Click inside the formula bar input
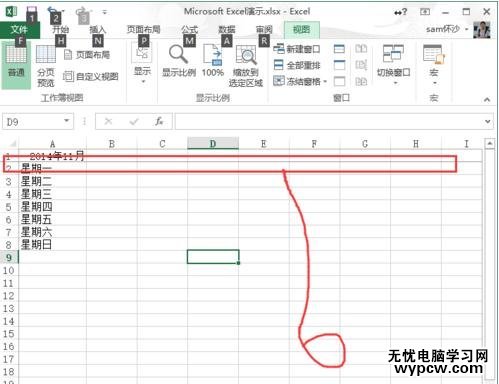Image resolution: width=499 pixels, height=384 pixels. coord(328,121)
